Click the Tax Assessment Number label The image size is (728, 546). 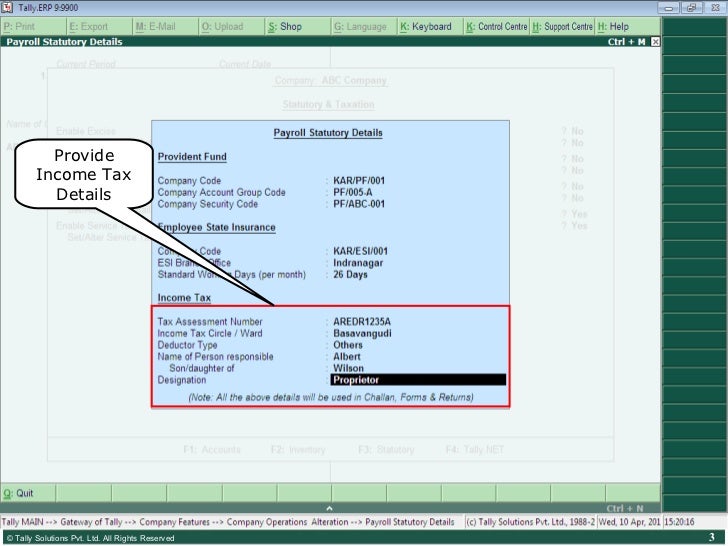(210, 322)
